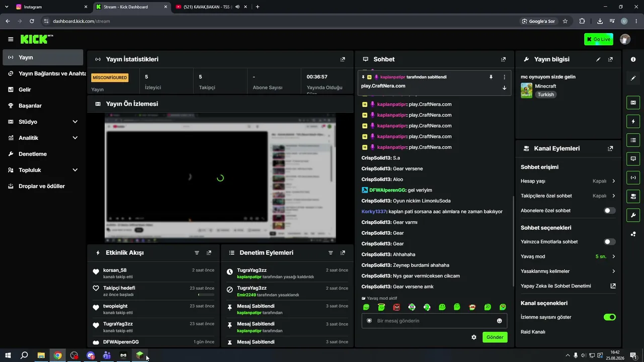The width and height of the screenshot is (644, 362).
Task: Click the Minecraft category name
Action: [545, 86]
